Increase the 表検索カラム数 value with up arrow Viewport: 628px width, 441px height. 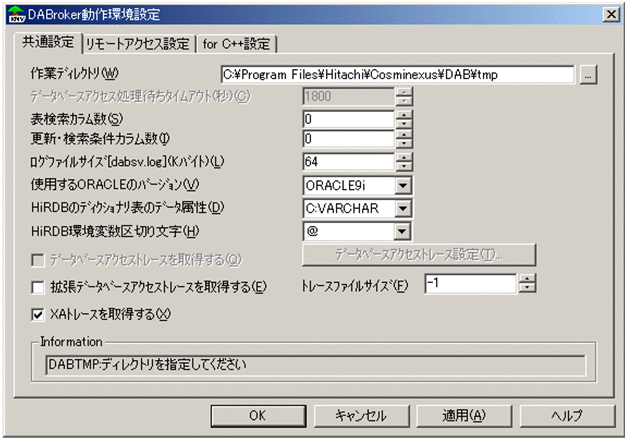coord(404,115)
